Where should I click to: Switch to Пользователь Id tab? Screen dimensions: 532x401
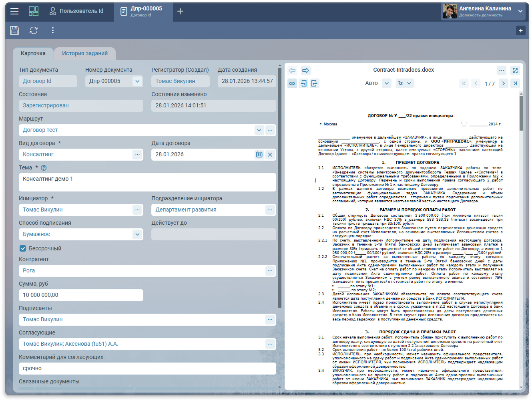pos(76,11)
